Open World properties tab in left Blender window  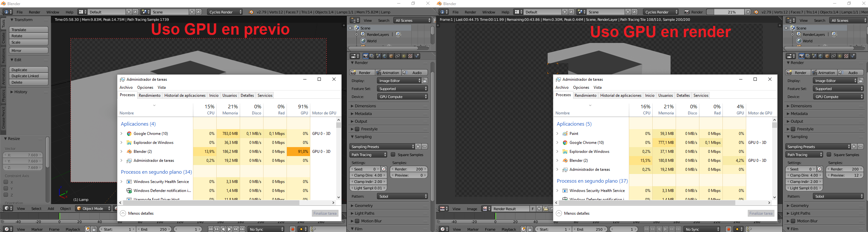384,56
